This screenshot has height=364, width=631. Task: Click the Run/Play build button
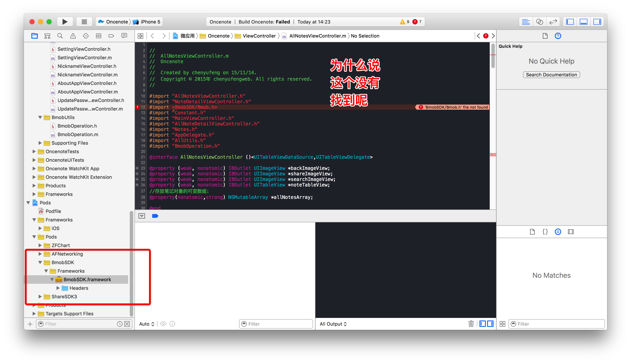coord(64,22)
